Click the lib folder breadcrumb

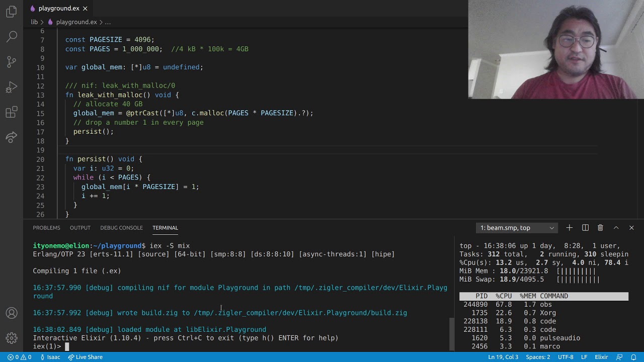pyautogui.click(x=34, y=22)
